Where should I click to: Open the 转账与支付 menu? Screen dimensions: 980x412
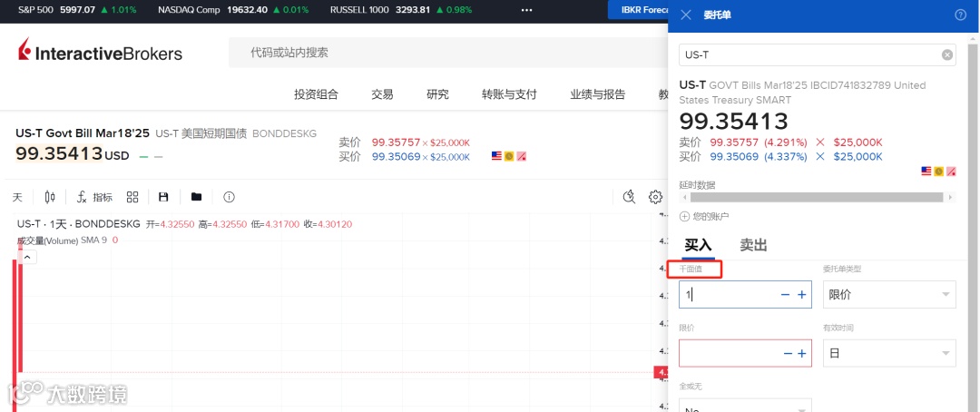509,94
